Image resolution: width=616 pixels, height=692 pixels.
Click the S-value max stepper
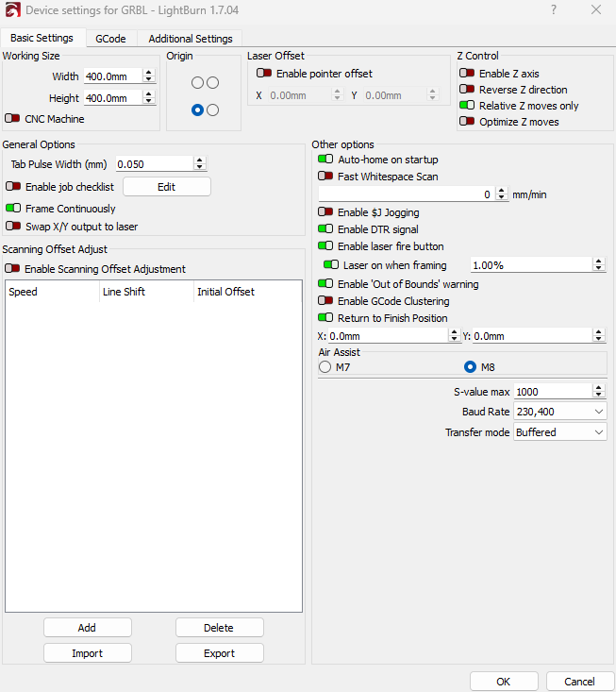(x=599, y=391)
